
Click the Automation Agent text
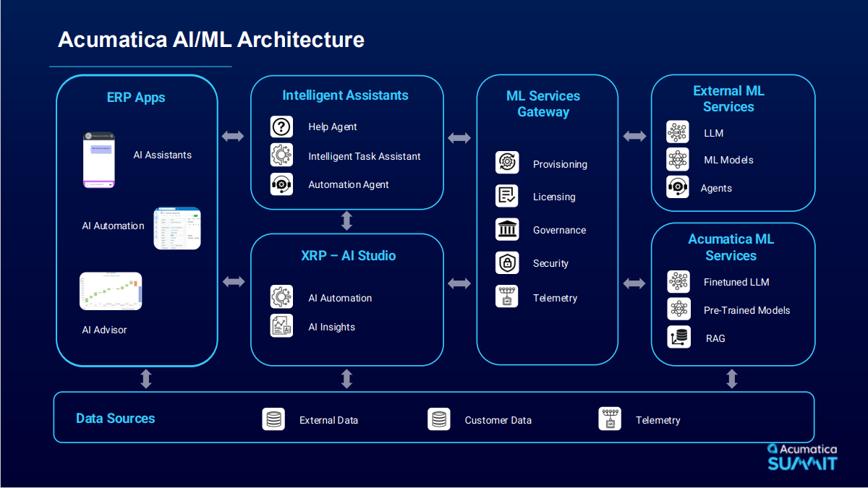tap(349, 184)
